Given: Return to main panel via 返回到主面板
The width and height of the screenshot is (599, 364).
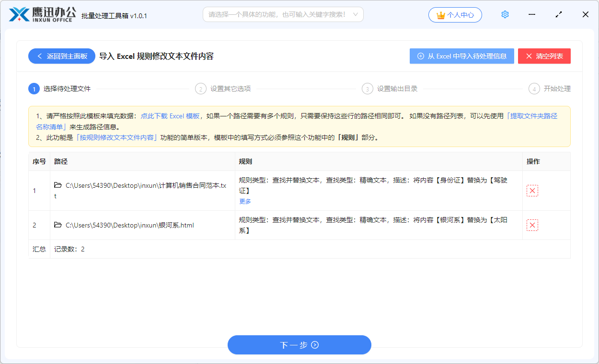Looking at the screenshot, I should coord(61,56).
